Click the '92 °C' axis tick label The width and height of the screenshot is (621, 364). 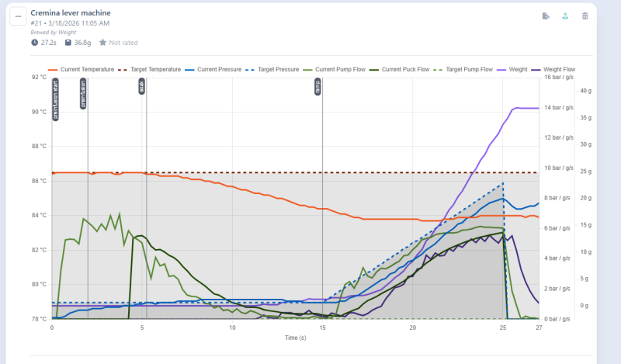[x=40, y=78]
